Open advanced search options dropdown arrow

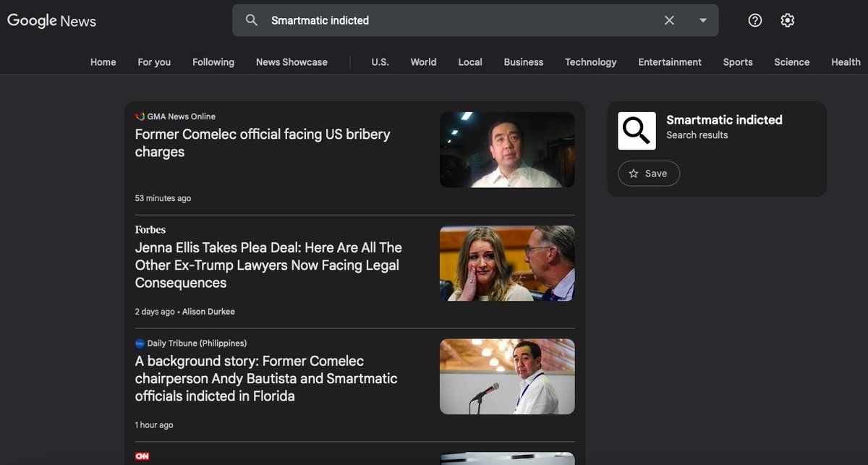[702, 20]
